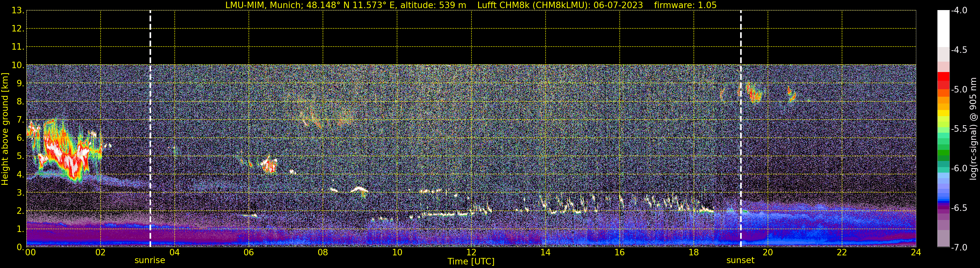Click the '16' tick on the time axis
This screenshot has width=980, height=268.
[620, 252]
